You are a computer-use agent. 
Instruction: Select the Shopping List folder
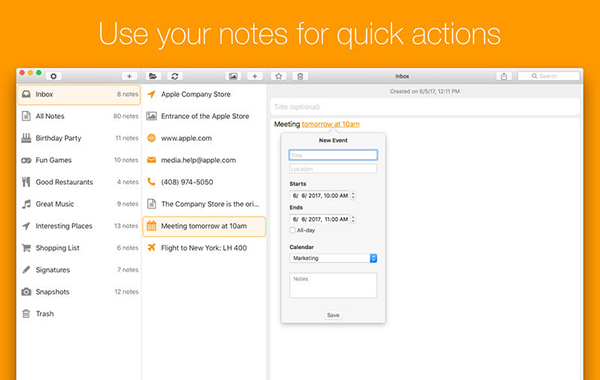point(79,248)
